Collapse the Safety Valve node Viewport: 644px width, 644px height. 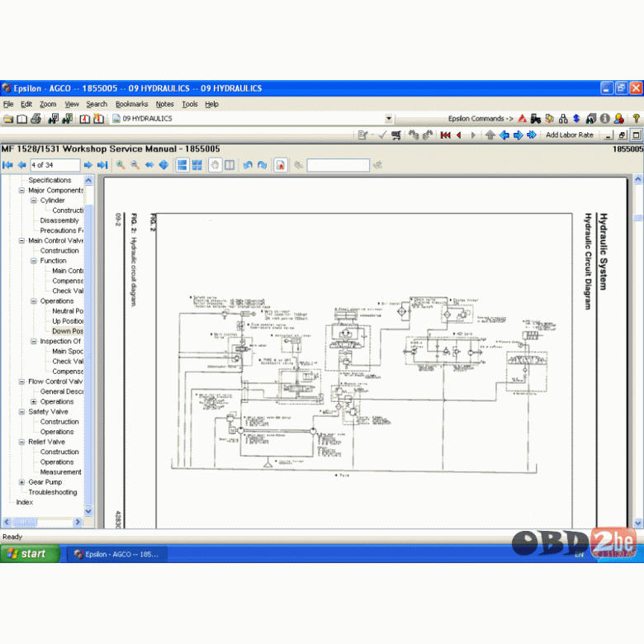(21, 412)
